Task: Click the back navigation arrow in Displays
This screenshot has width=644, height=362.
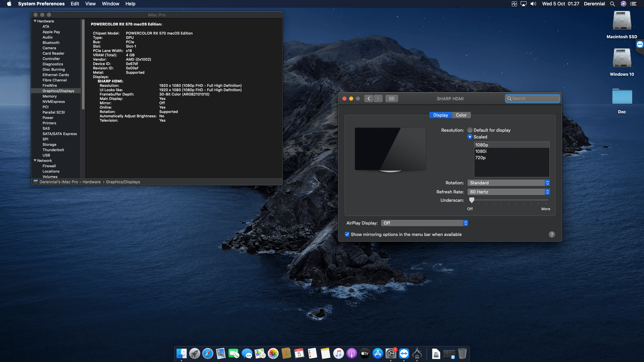Action: point(369,98)
